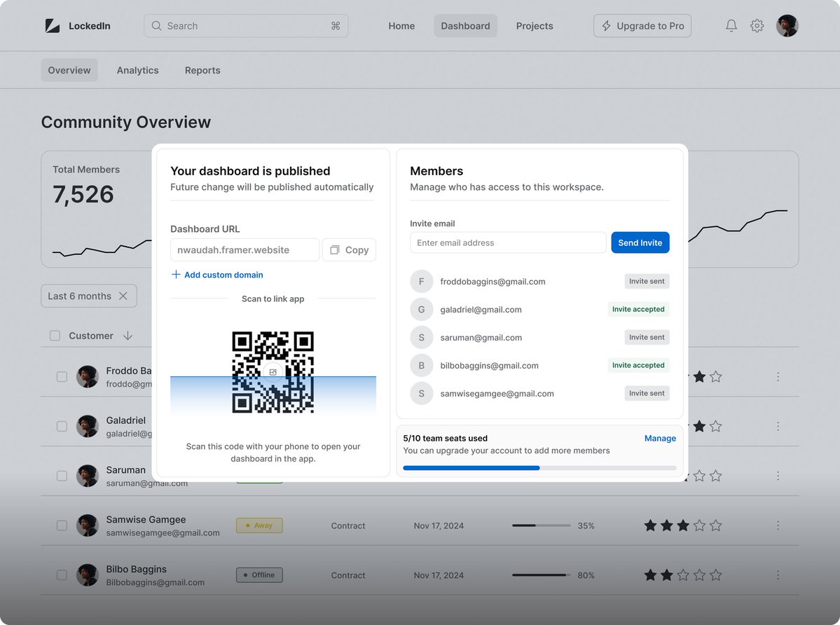Screen dimensions: 840x625
Task: Check the Bilbo Baggins row checkbox
Action: 62,575
